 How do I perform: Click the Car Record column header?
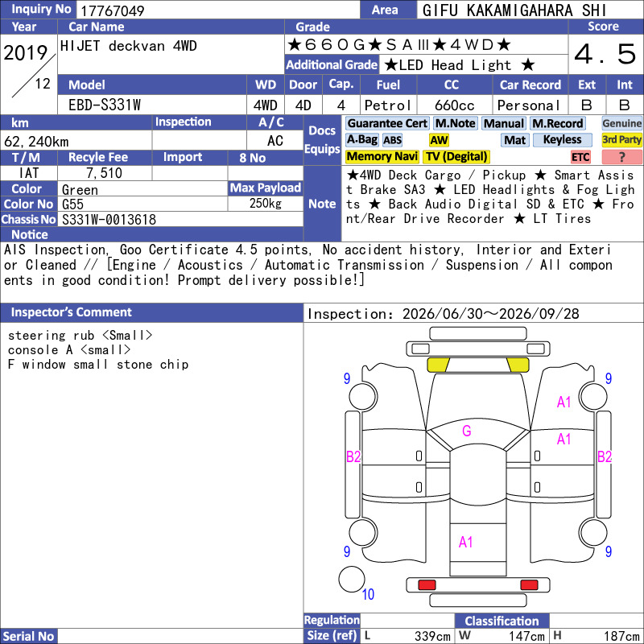[x=530, y=85]
